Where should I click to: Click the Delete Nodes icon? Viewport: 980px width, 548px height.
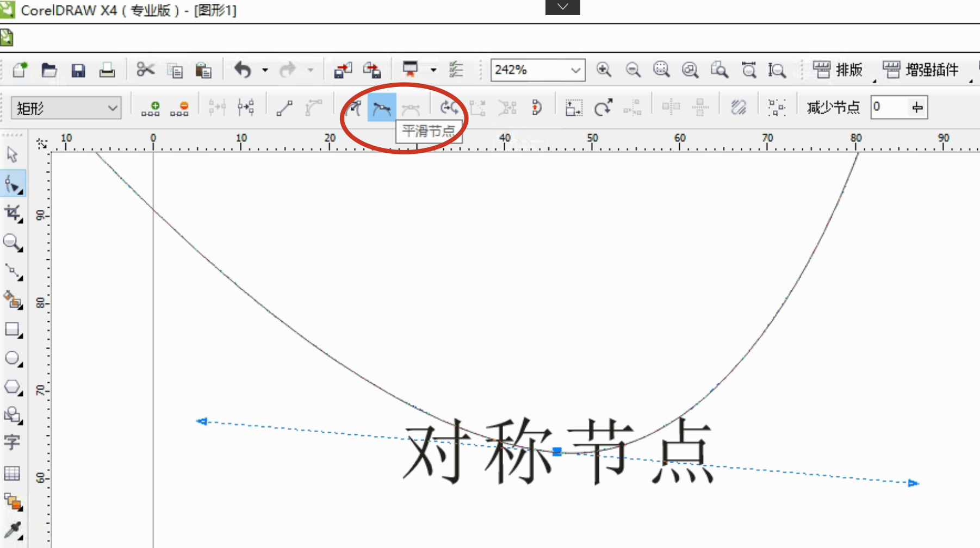tap(179, 108)
